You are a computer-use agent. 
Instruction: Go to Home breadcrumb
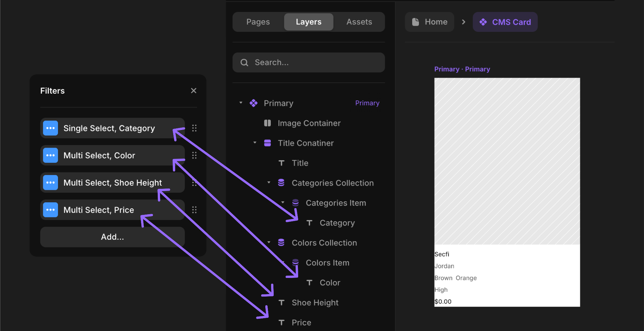click(430, 22)
